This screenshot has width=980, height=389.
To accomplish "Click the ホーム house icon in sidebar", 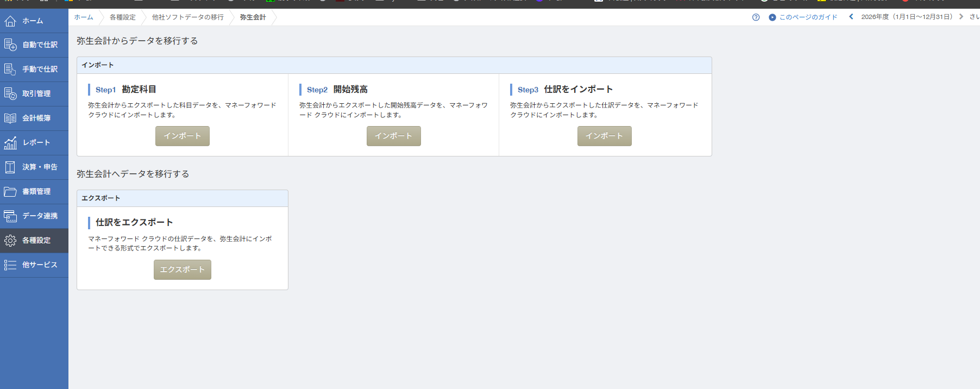I will pyautogui.click(x=10, y=21).
